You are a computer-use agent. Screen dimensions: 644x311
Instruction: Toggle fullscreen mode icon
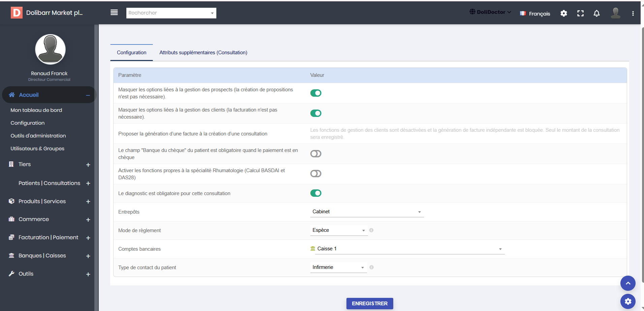(x=580, y=13)
